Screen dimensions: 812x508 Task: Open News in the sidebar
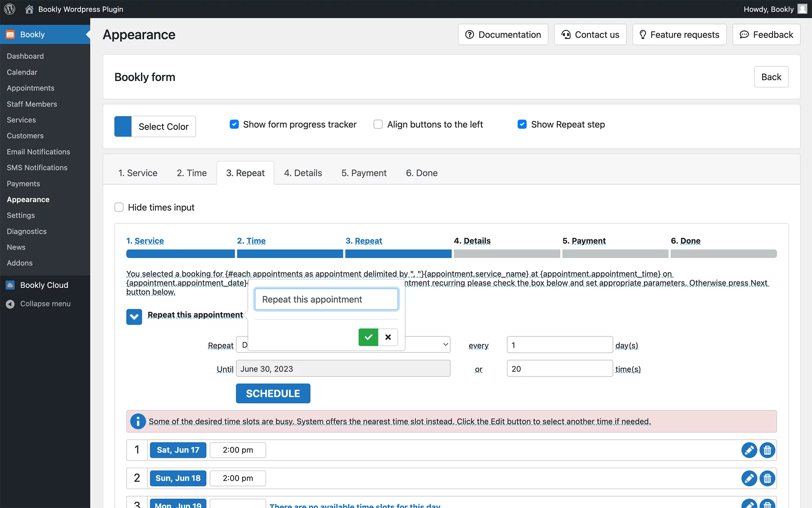(x=16, y=247)
